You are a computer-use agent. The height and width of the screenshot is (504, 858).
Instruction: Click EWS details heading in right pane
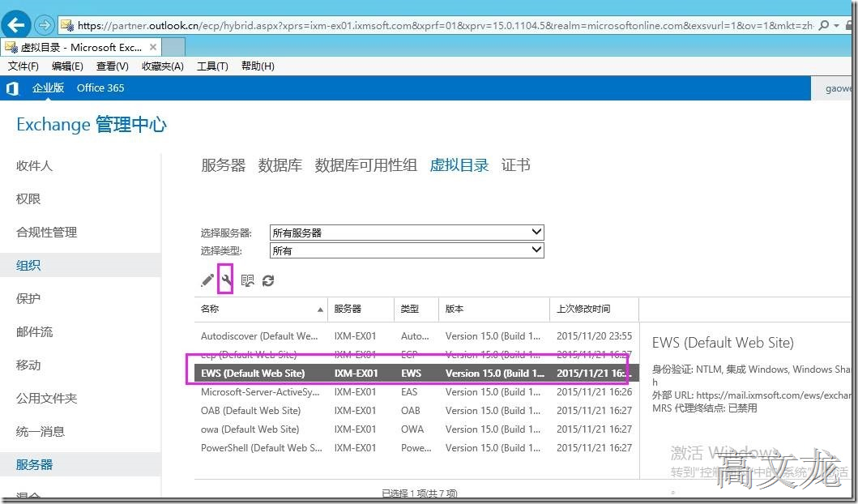pyautogui.click(x=723, y=343)
